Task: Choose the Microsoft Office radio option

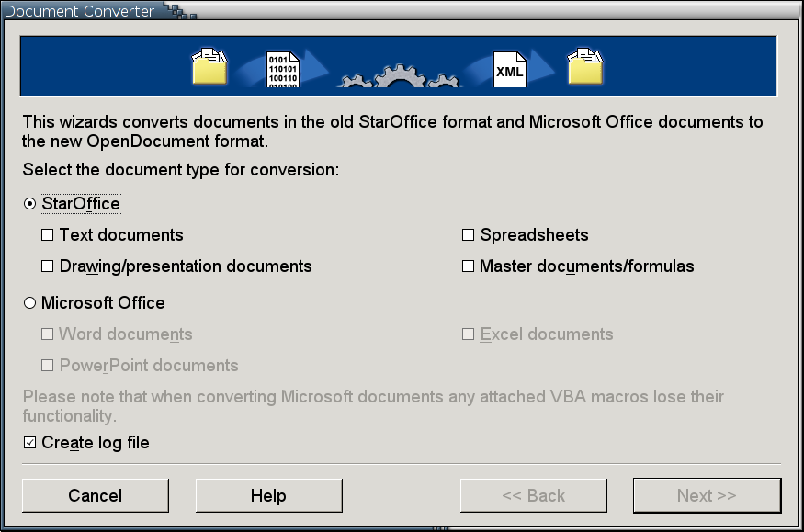Action: coord(30,303)
